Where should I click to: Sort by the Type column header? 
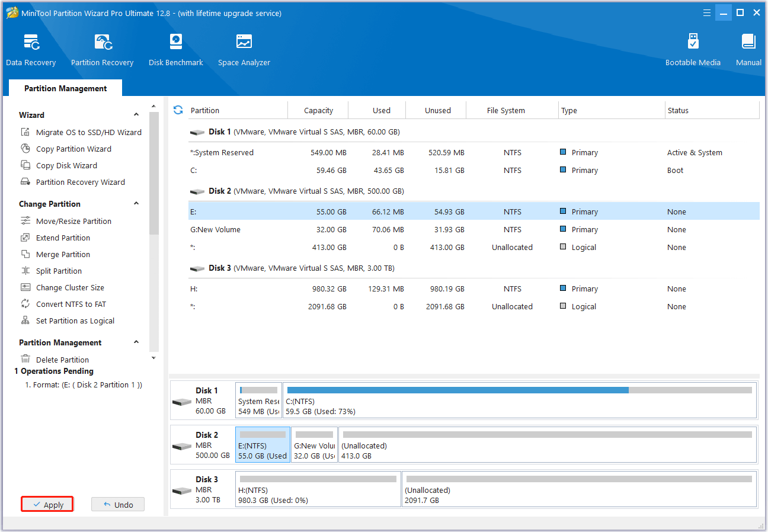(612, 110)
